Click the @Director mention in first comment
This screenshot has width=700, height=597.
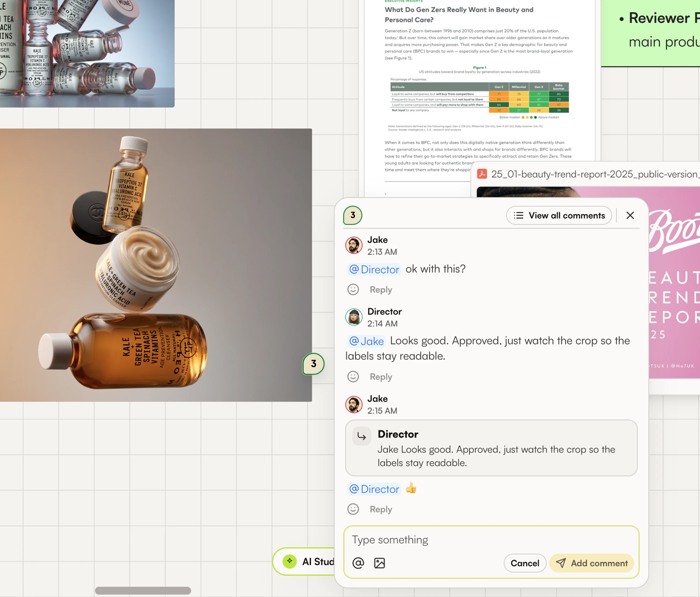pos(374,269)
